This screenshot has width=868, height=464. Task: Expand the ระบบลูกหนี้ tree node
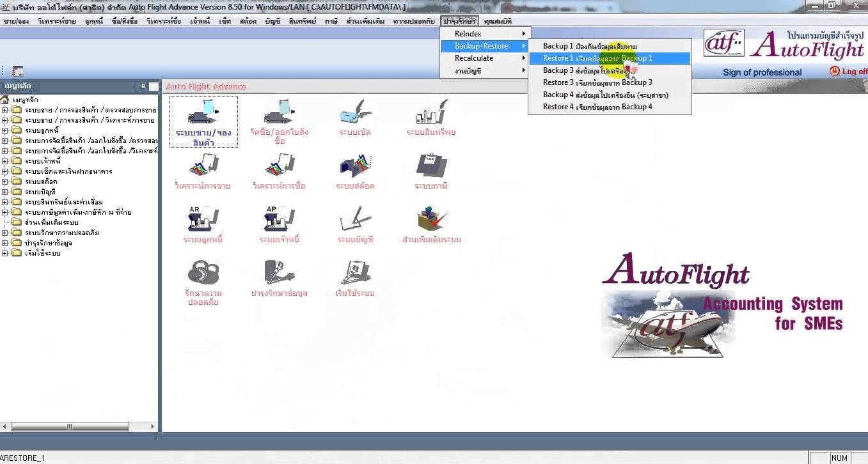pyautogui.click(x=5, y=130)
